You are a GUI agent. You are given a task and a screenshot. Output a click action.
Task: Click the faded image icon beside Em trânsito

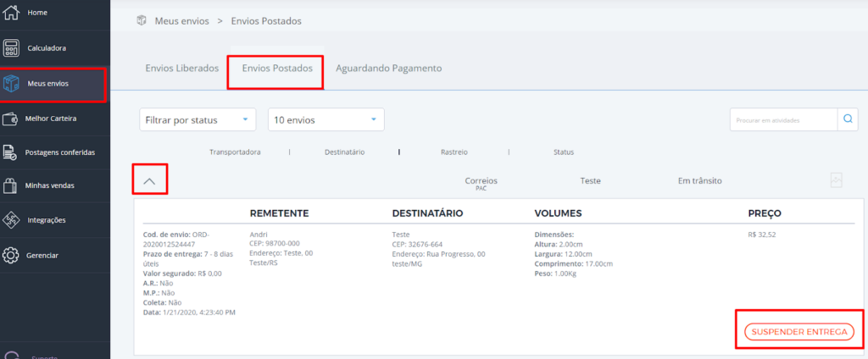click(x=836, y=180)
